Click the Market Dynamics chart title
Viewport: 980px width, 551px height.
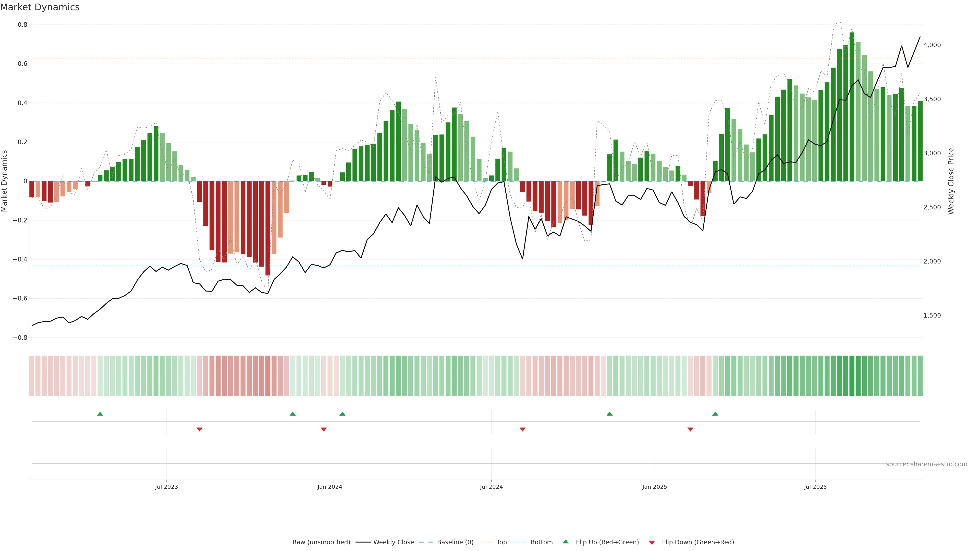pos(40,7)
